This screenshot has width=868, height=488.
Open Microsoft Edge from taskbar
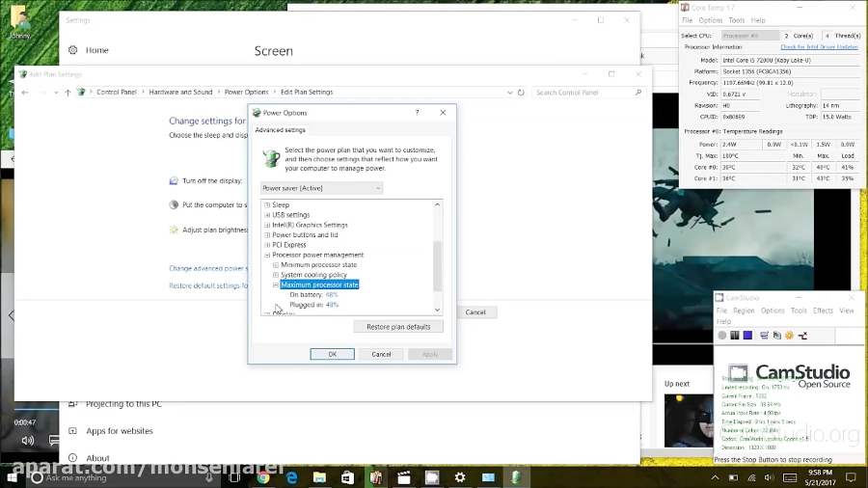[x=291, y=477]
